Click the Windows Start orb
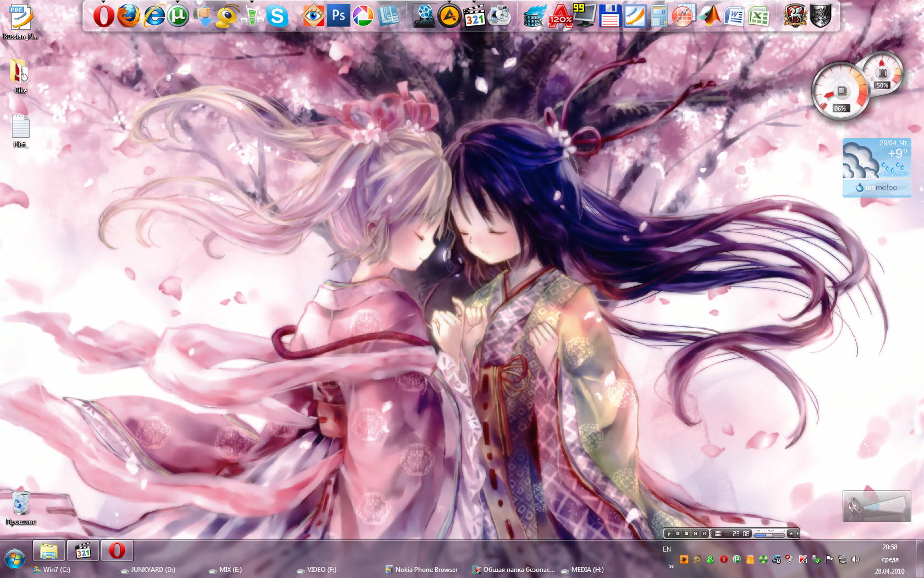Image resolution: width=924 pixels, height=578 pixels. 15,560
